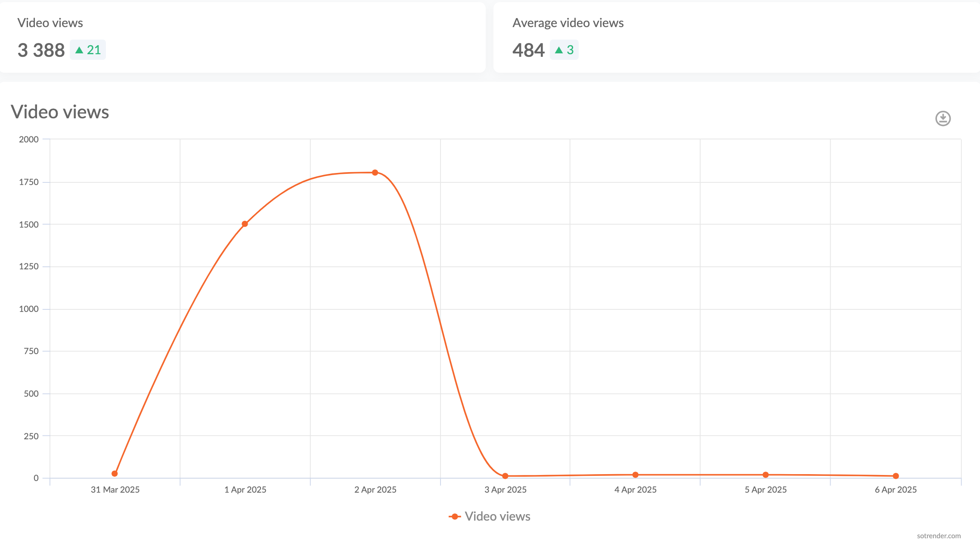Click the 4 Apr 2025 data point
This screenshot has width=980, height=549.
point(636,475)
